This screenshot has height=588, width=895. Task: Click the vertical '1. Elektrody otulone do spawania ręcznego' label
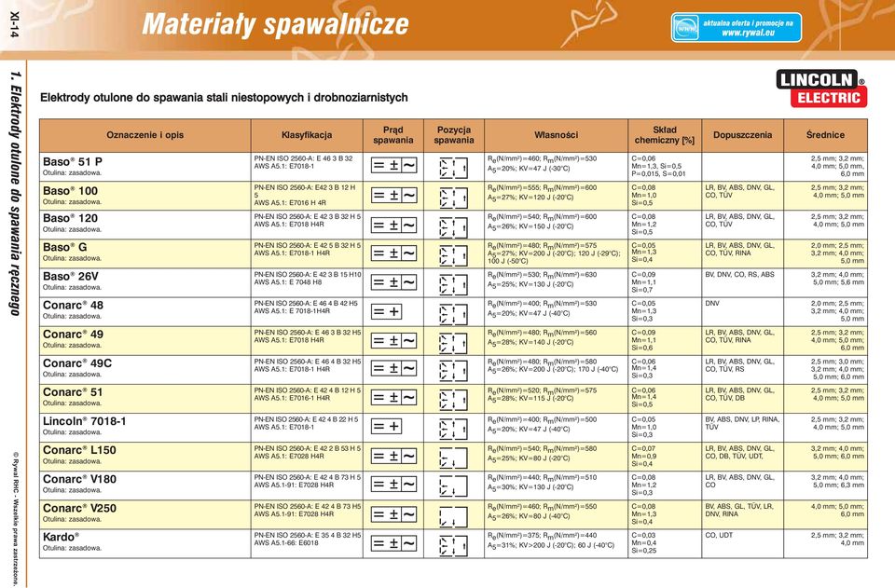tap(15, 193)
